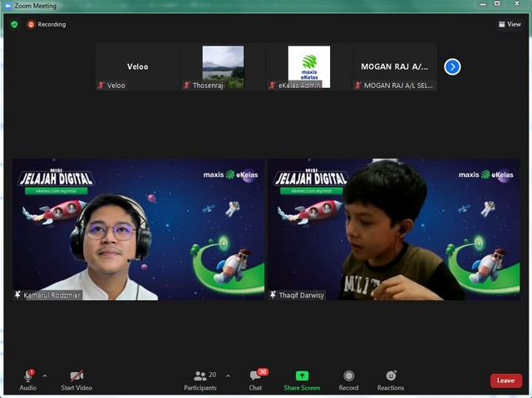532x398 pixels.
Task: Show next participants with blue arrow
Action: 452,66
